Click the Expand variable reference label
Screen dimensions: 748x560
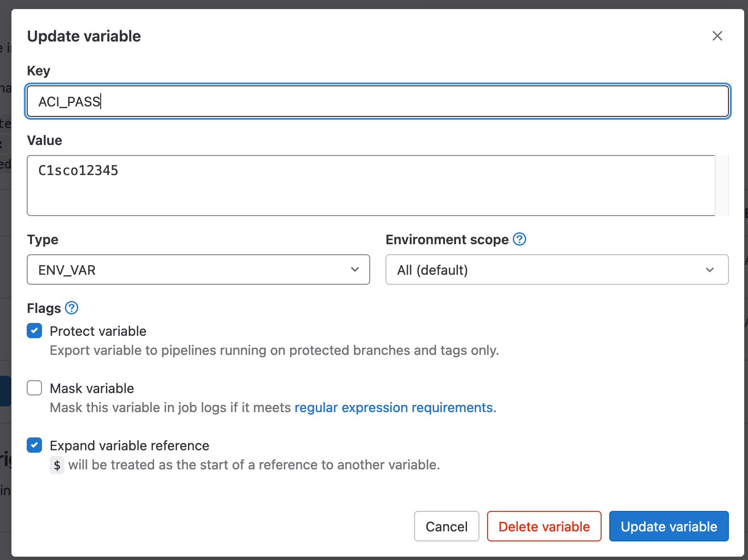tap(129, 446)
